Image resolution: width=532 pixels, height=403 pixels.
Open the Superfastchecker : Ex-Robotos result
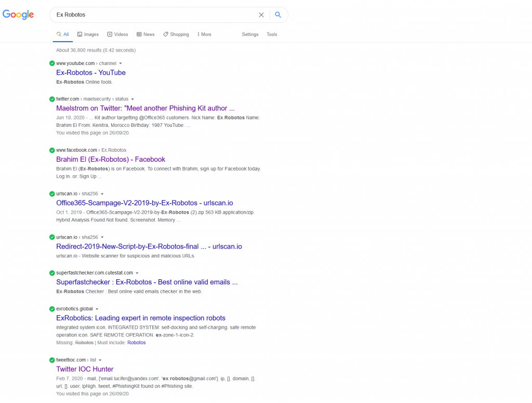(x=147, y=282)
